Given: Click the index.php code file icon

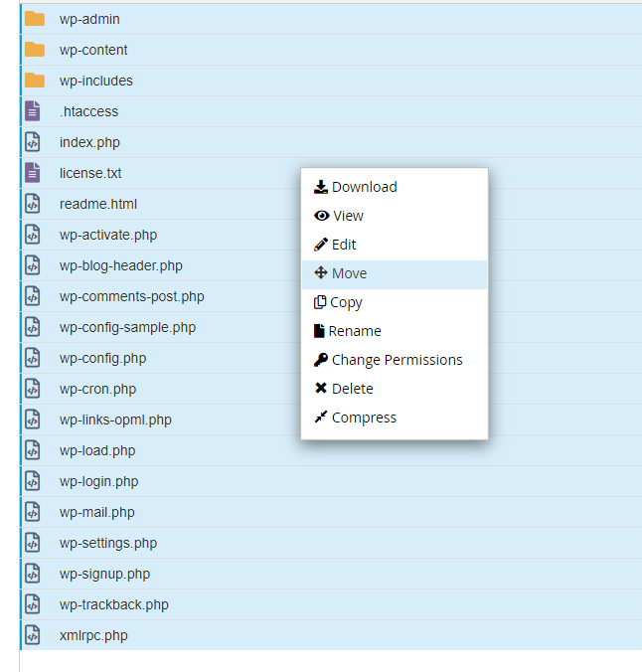Looking at the screenshot, I should [32, 142].
